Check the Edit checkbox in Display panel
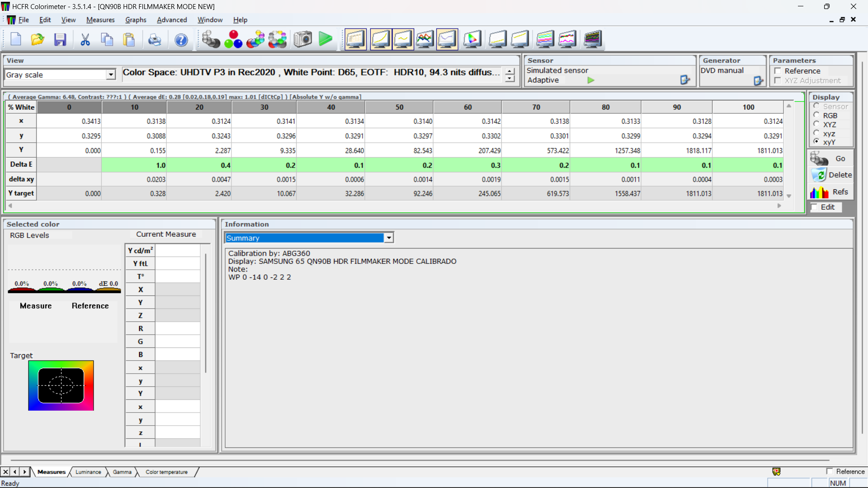 [x=815, y=207]
